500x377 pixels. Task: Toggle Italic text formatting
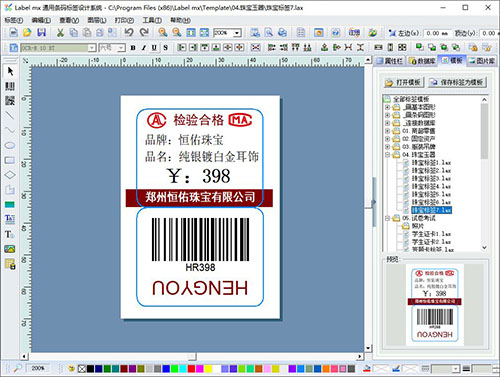pos(144,48)
